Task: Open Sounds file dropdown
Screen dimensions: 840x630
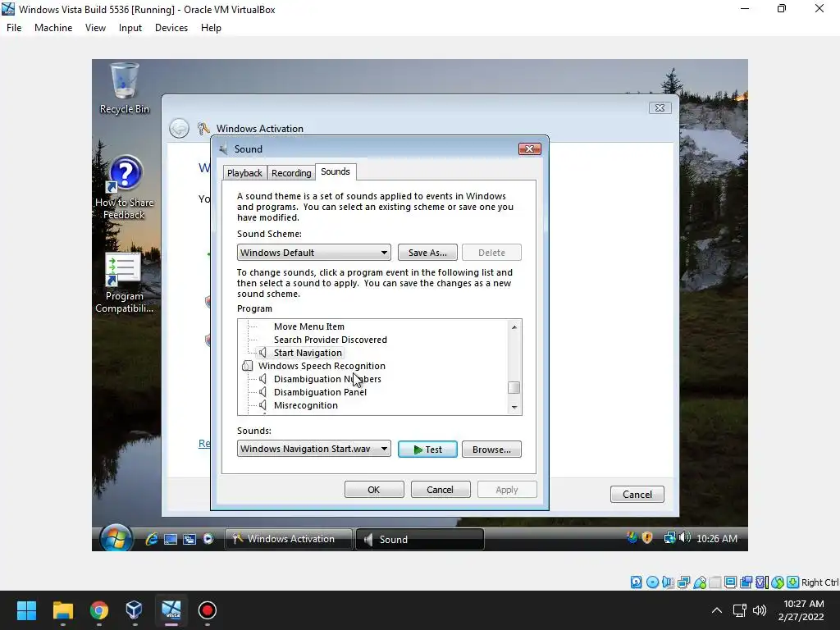Action: [x=313, y=449]
